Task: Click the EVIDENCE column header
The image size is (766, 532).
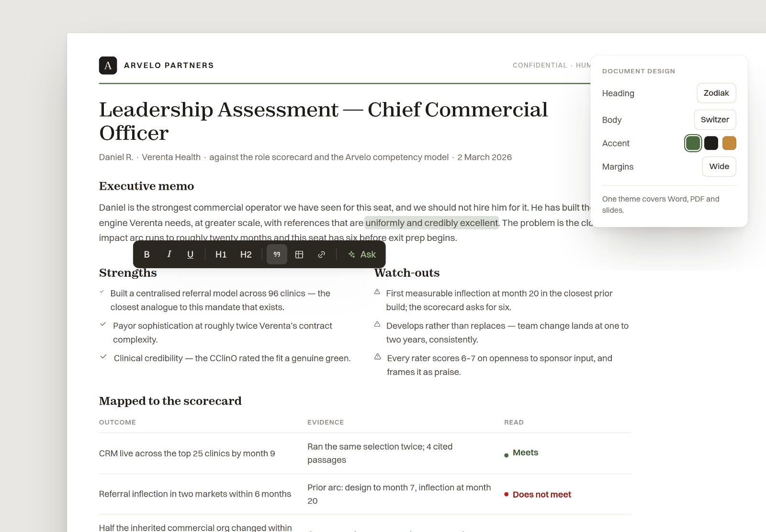Action: [x=326, y=422]
